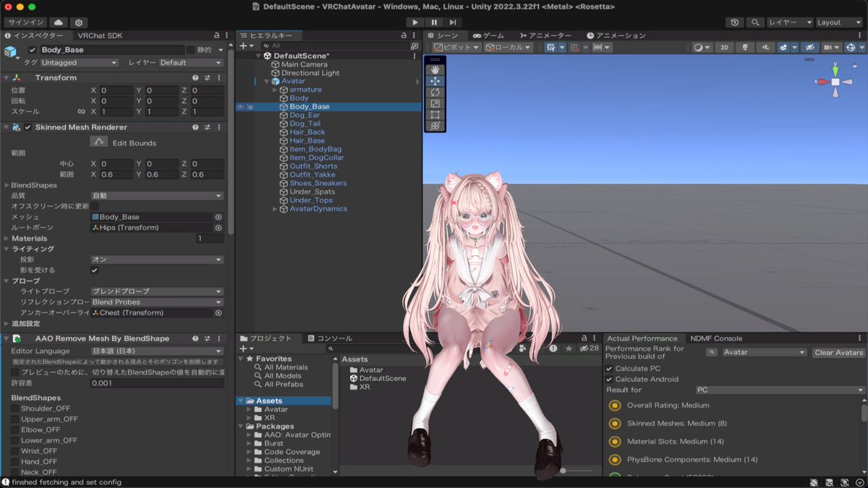
Task: Toggle the 静的 static checkbox
Action: (x=190, y=50)
